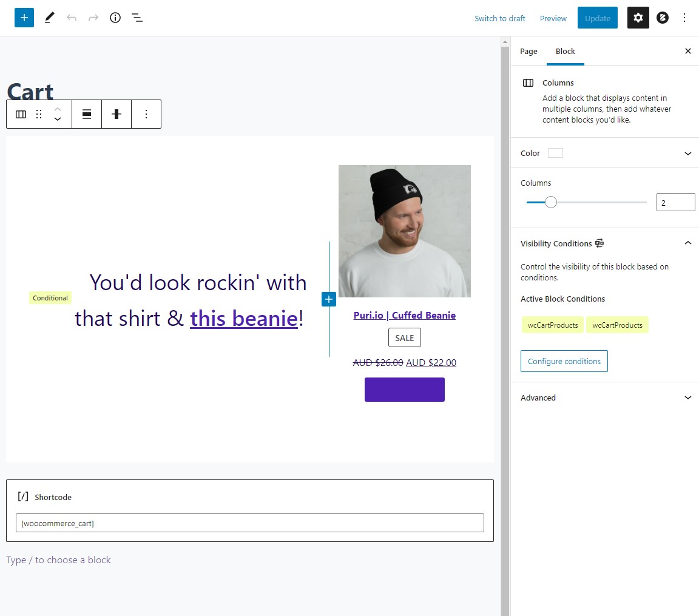This screenshot has height=616, width=699.
Task: Click the woocommerce_cart shortcode field
Action: pyautogui.click(x=249, y=523)
